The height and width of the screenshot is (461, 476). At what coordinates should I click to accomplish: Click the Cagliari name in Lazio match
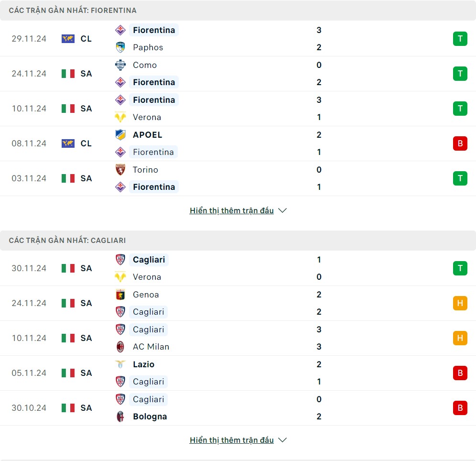point(148,382)
